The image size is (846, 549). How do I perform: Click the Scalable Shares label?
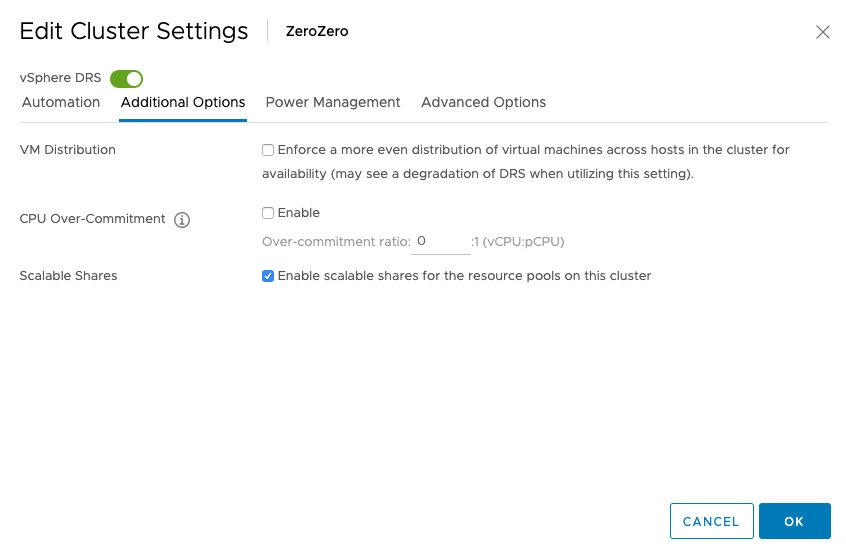click(68, 276)
